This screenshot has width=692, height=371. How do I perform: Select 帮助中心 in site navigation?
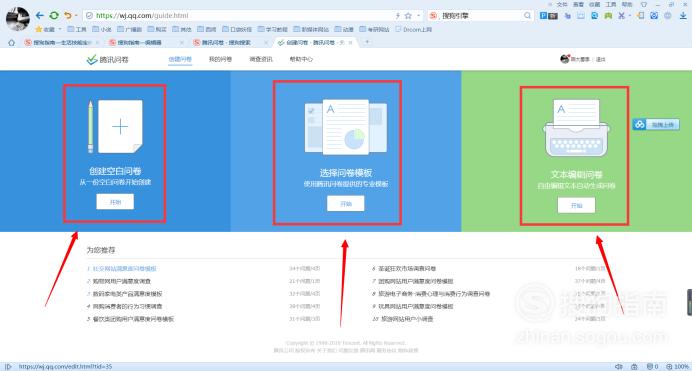(x=301, y=59)
